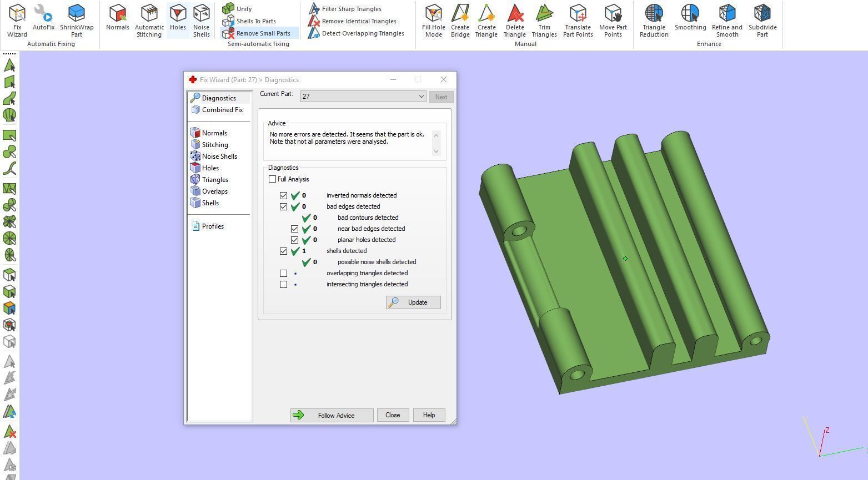Open the Diagnostics page in Fix Wizard
The width and height of the screenshot is (868, 480).
pos(219,98)
